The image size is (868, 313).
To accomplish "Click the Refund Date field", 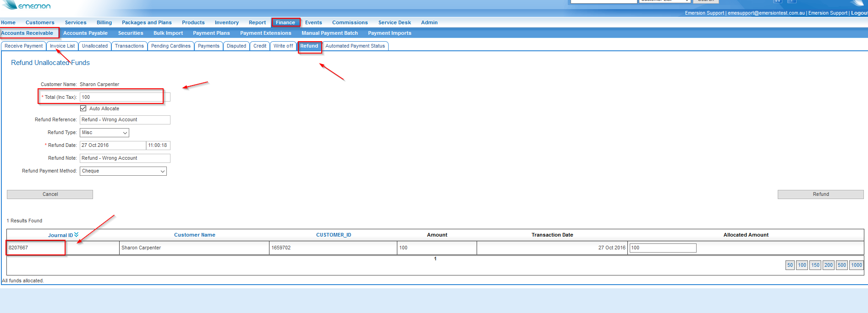I will pyautogui.click(x=113, y=146).
